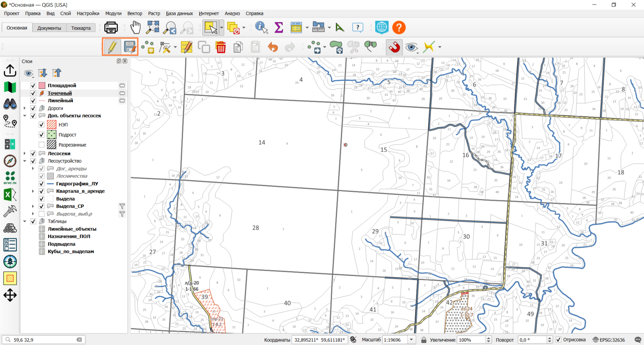The width and height of the screenshot is (644, 345).
Task: Save layer edits icon
Action: pyautogui.click(x=130, y=47)
